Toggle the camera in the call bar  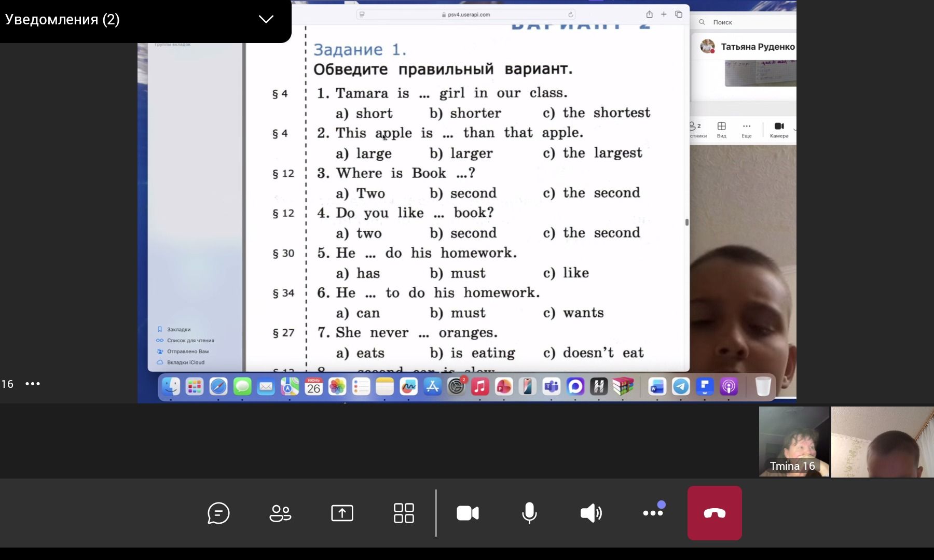point(468,513)
